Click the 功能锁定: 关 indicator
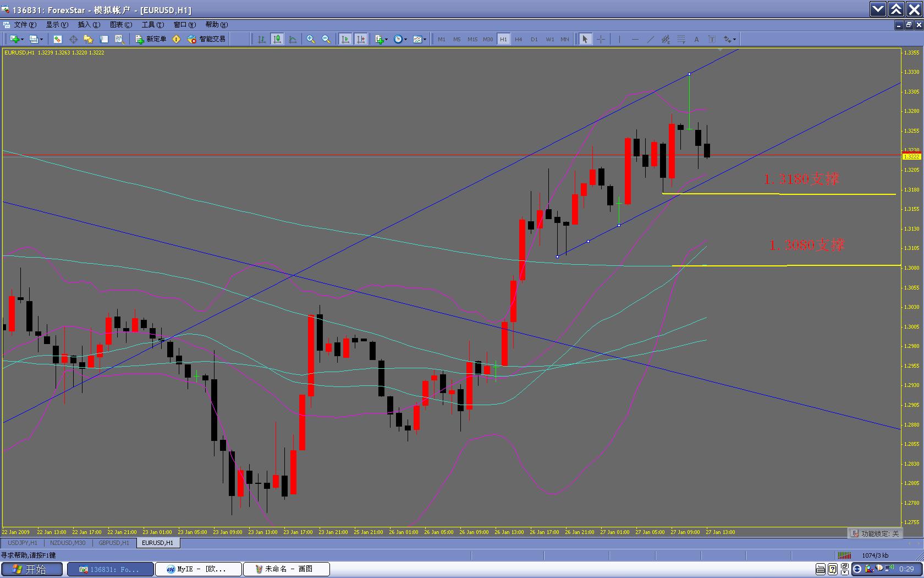This screenshot has height=578, width=924. 875,533
